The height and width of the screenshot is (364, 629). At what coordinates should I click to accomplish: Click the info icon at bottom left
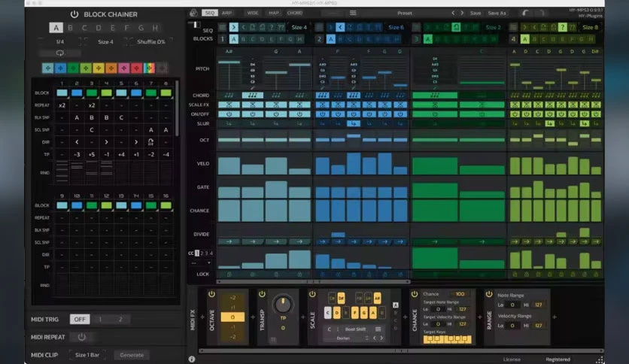pos(192,359)
